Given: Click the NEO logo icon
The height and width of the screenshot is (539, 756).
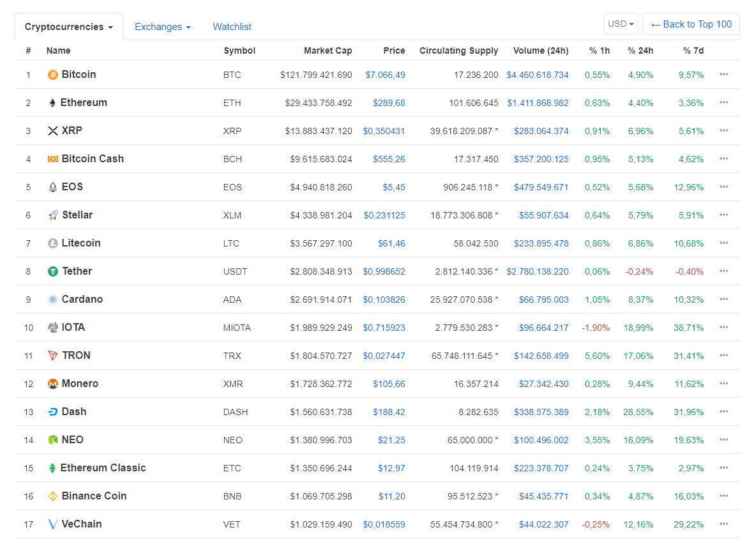Looking at the screenshot, I should [52, 440].
